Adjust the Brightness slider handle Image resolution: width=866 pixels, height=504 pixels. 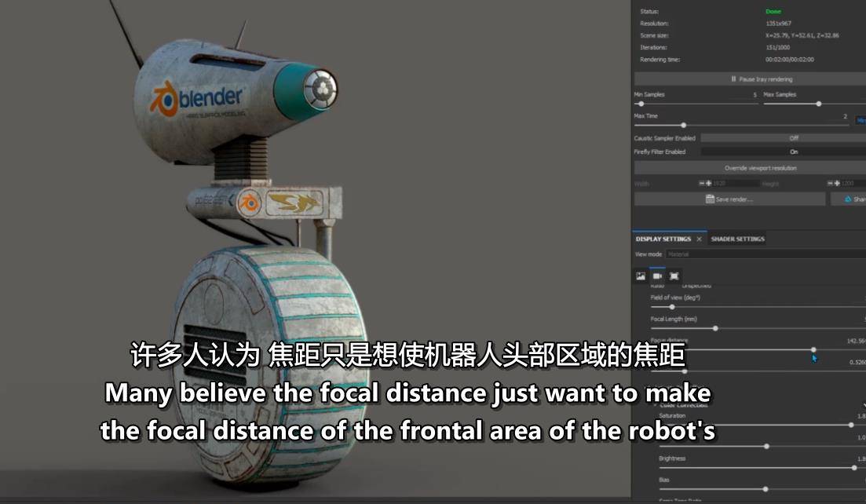(x=854, y=468)
